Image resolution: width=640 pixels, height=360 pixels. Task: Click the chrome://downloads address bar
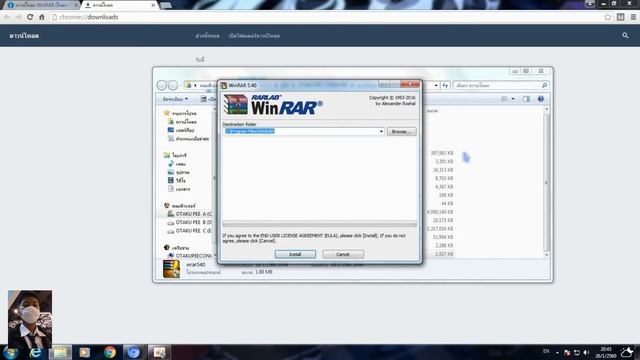(x=326, y=17)
